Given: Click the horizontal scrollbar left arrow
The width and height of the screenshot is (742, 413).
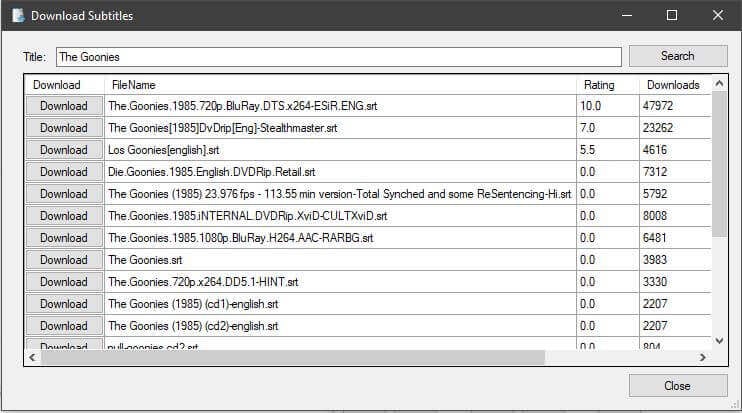Looking at the screenshot, I should coord(32,358).
